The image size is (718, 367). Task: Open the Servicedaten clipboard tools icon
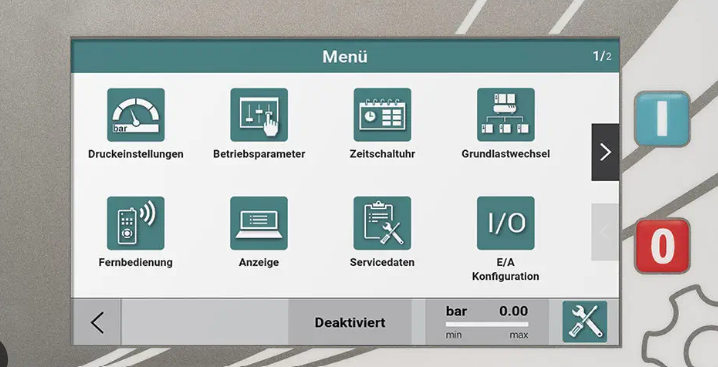coord(382,223)
